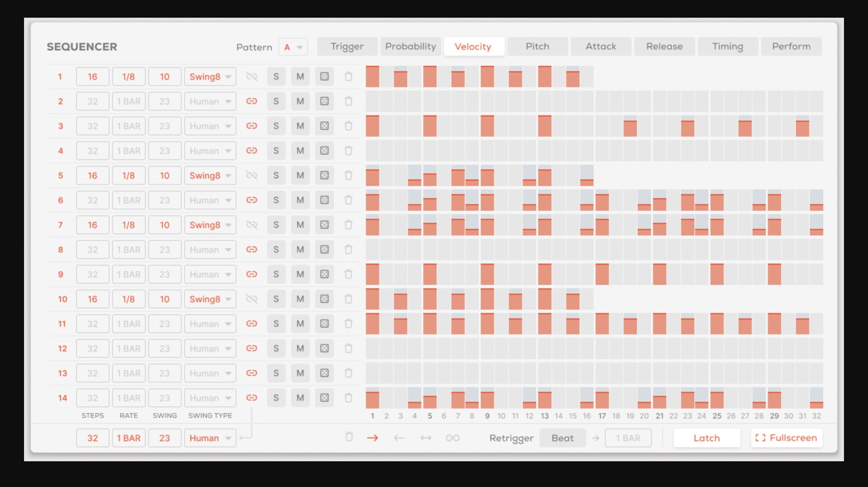The image size is (868, 487).
Task: Click the infinity loop mode icon
Action: point(453,438)
